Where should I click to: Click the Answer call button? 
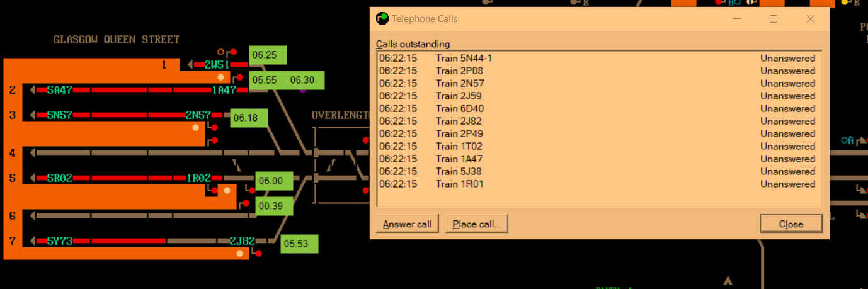coord(408,224)
